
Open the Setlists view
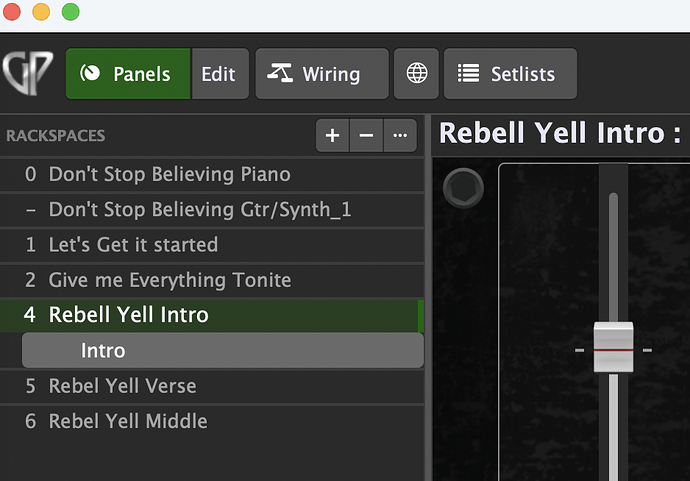tap(509, 74)
